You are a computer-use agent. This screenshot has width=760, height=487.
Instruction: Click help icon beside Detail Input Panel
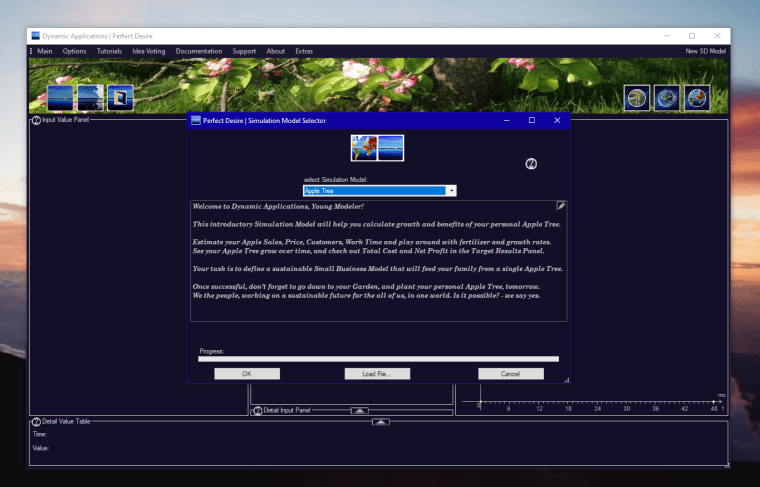click(258, 411)
